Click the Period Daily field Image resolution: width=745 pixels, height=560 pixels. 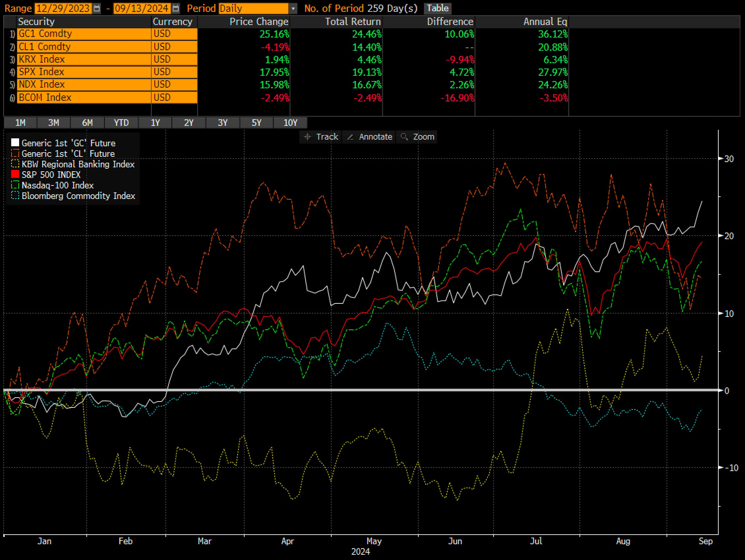click(x=253, y=9)
